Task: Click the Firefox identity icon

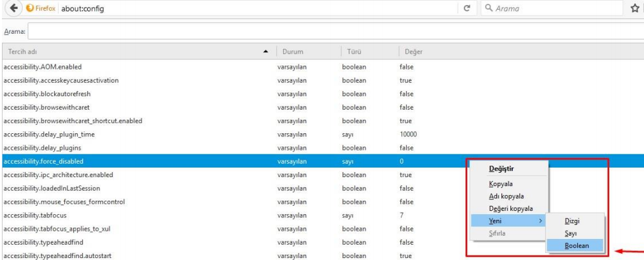Action: 29,8
